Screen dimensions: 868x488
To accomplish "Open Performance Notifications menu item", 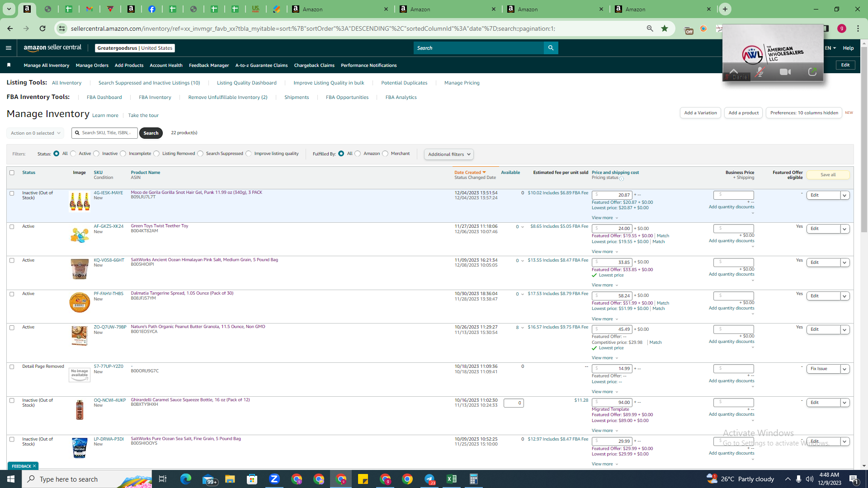I will pyautogui.click(x=369, y=66).
